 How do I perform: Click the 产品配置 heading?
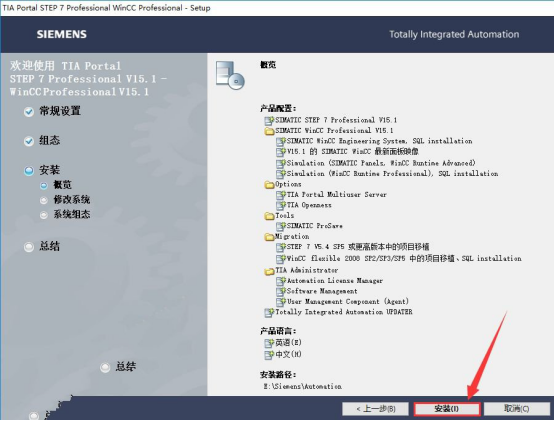(x=278, y=108)
